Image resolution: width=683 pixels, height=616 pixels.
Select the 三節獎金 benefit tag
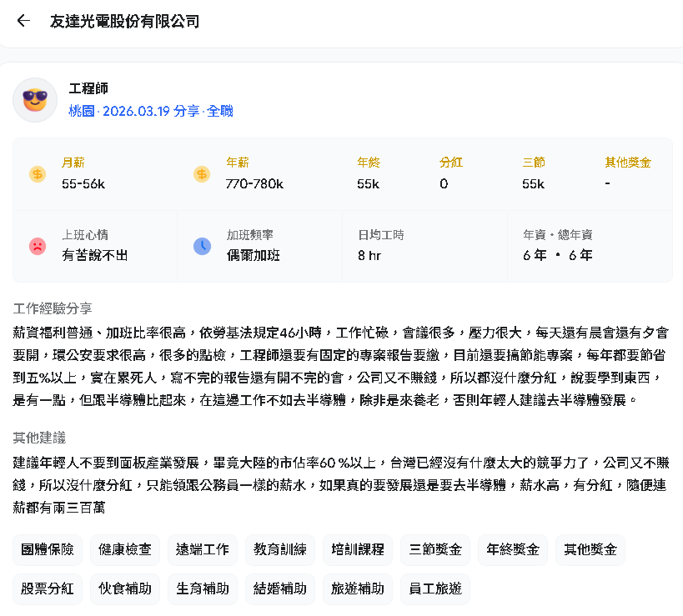435,550
